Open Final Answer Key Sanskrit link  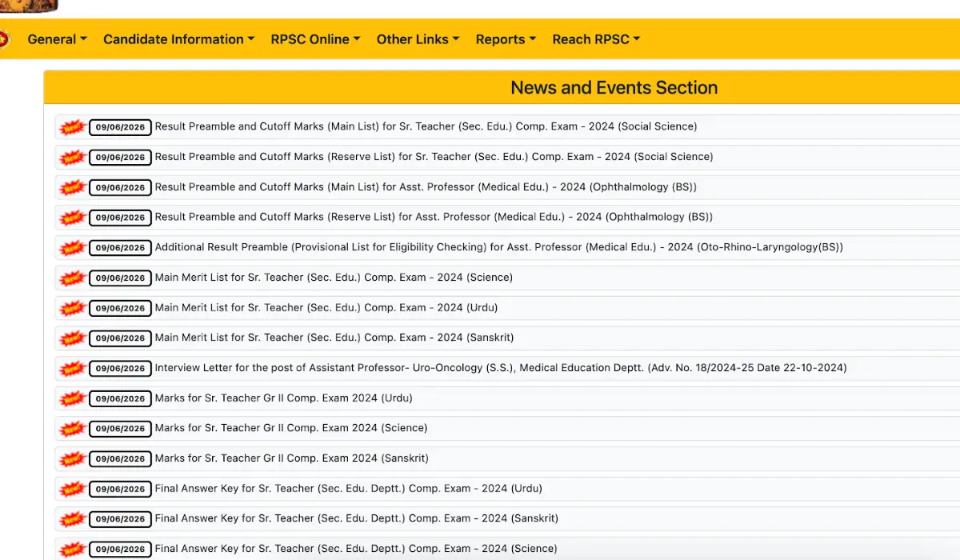[356, 518]
